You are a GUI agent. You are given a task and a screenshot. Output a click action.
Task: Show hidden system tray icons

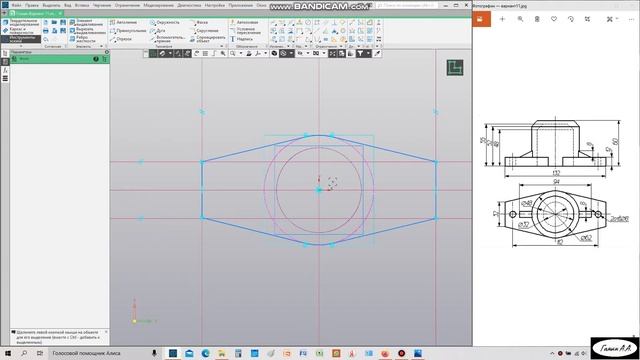pos(552,353)
